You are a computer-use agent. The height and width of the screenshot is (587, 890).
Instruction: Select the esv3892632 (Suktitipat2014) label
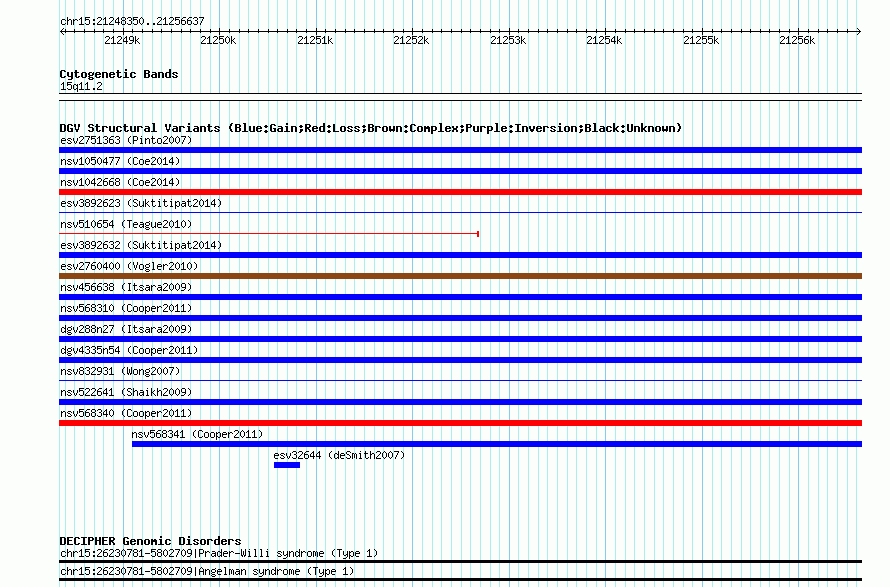(141, 245)
